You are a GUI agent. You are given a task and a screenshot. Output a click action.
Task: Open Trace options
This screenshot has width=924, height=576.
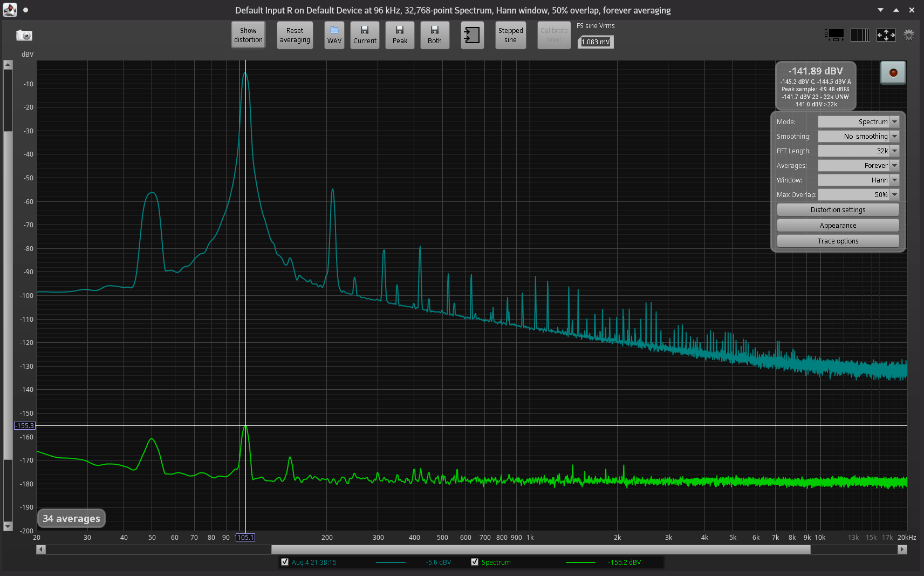pyautogui.click(x=838, y=241)
